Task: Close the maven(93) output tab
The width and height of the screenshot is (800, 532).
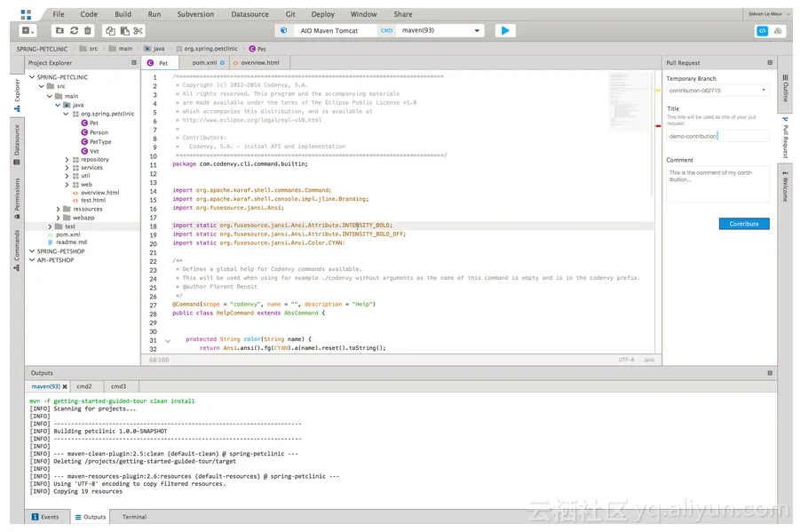Action: click(65, 386)
